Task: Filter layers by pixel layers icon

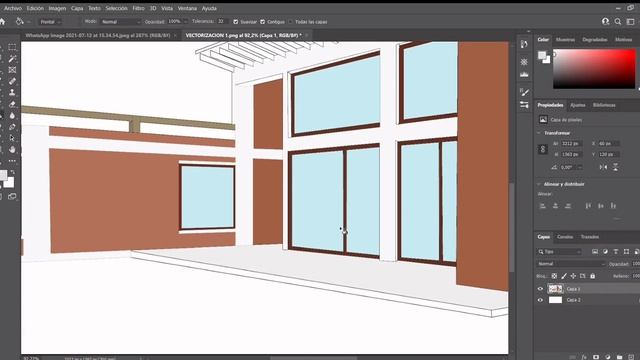Action: point(595,251)
